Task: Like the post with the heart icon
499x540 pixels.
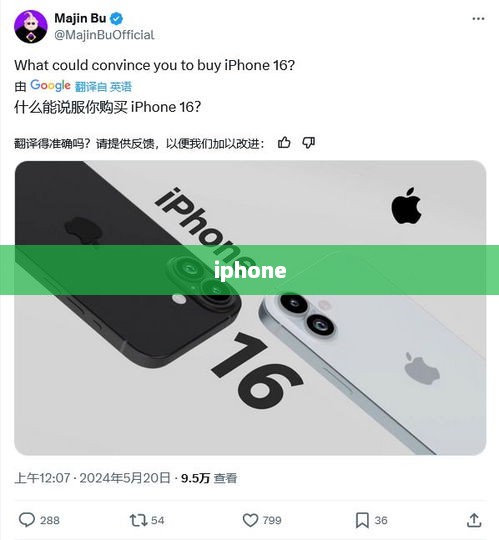Action: [250, 520]
